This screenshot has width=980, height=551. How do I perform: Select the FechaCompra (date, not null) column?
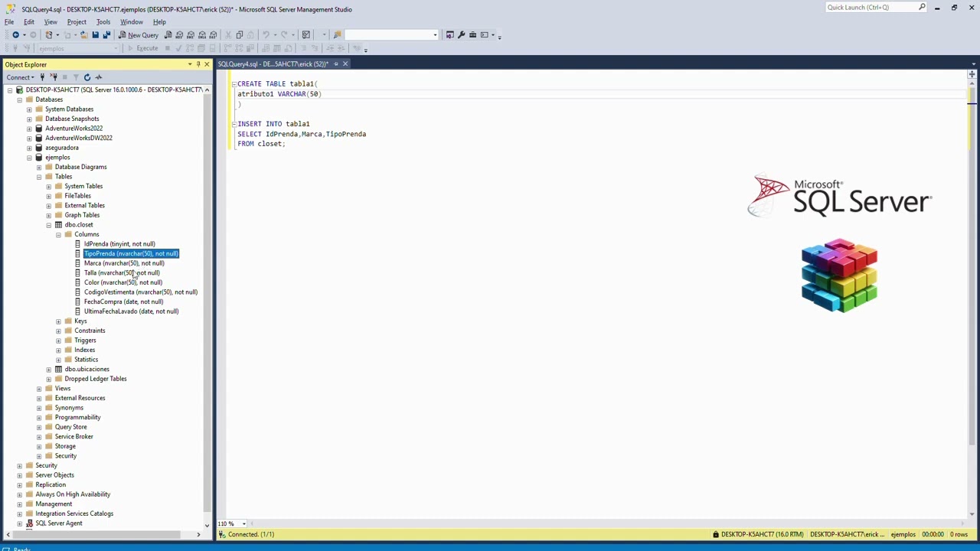click(x=123, y=302)
